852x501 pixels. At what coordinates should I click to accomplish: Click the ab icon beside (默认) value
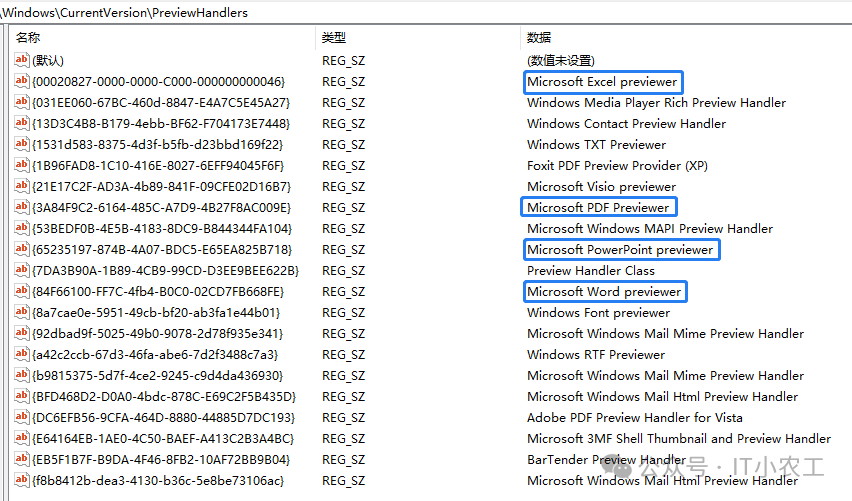22,60
